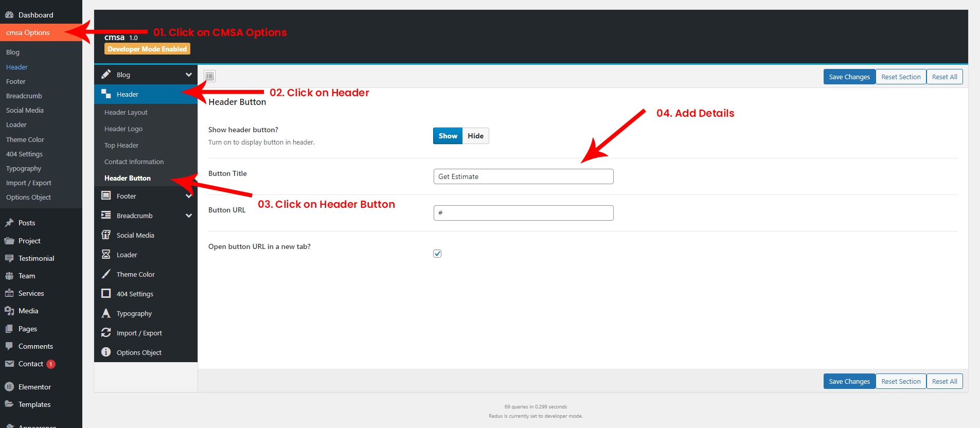Image resolution: width=980 pixels, height=428 pixels.
Task: Switch header button to Hide
Action: (475, 136)
